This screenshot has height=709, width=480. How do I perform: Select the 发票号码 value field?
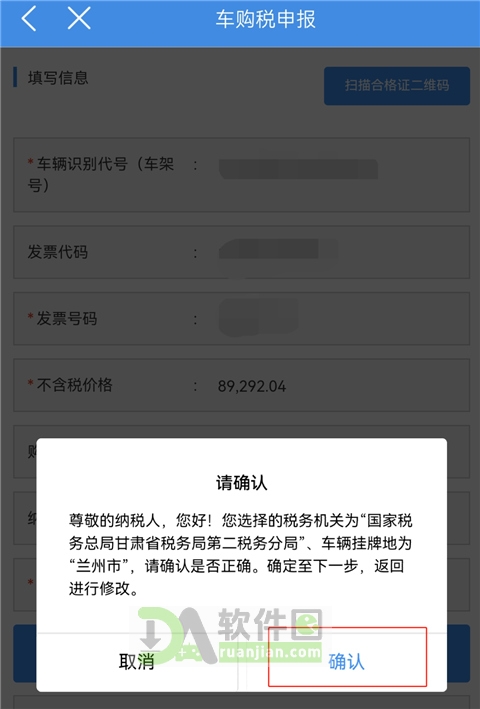click(x=259, y=317)
